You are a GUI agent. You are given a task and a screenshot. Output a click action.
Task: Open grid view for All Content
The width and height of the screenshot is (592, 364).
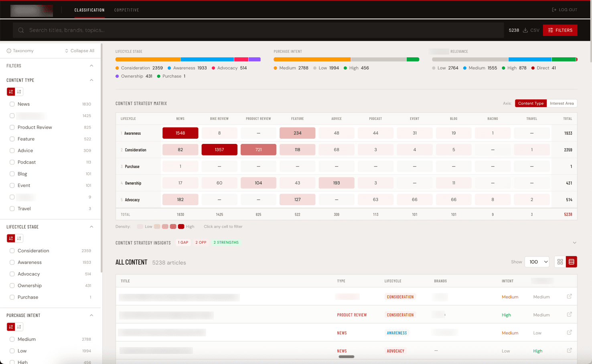(x=560, y=262)
